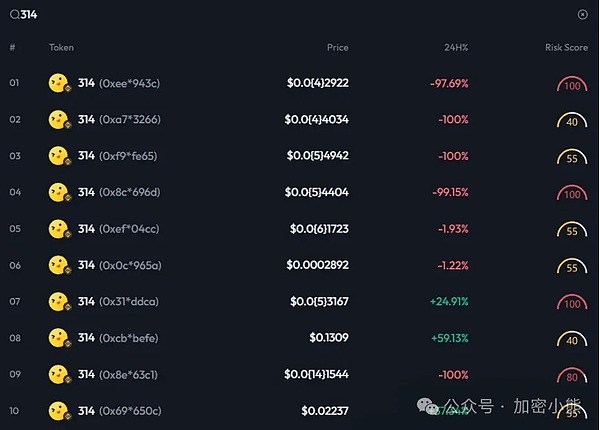Click token icon for 314 (0xef*04cc)

point(59,229)
